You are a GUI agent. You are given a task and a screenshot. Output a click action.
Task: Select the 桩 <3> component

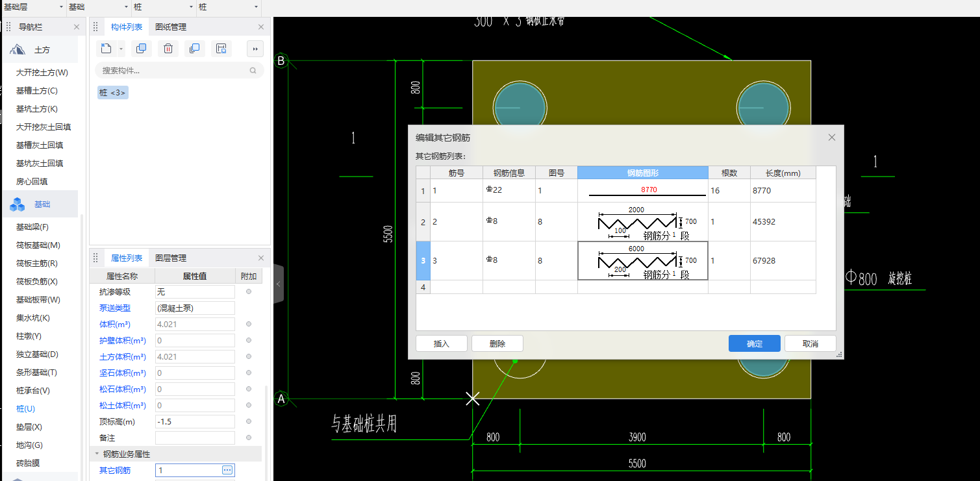click(112, 93)
